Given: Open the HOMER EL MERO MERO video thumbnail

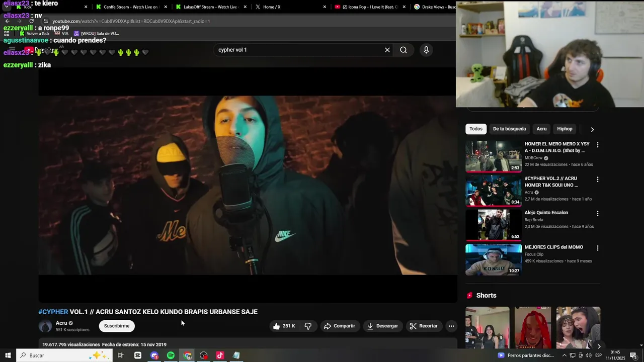Looking at the screenshot, I should tap(494, 156).
